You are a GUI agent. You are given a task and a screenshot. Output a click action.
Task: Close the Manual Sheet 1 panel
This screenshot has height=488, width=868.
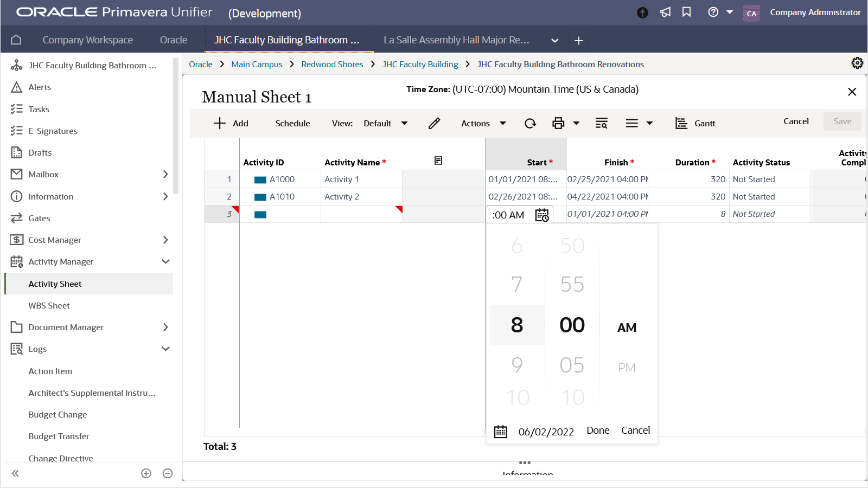[x=852, y=92]
